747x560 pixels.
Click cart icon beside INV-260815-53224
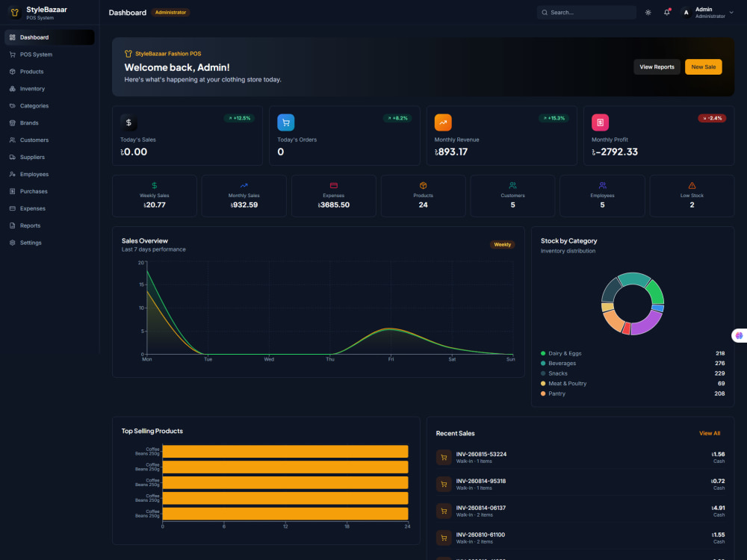point(444,458)
